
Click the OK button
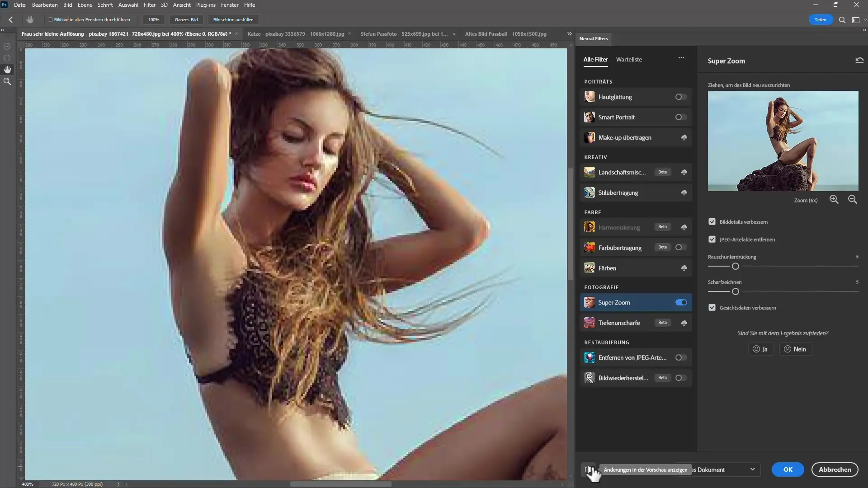788,469
